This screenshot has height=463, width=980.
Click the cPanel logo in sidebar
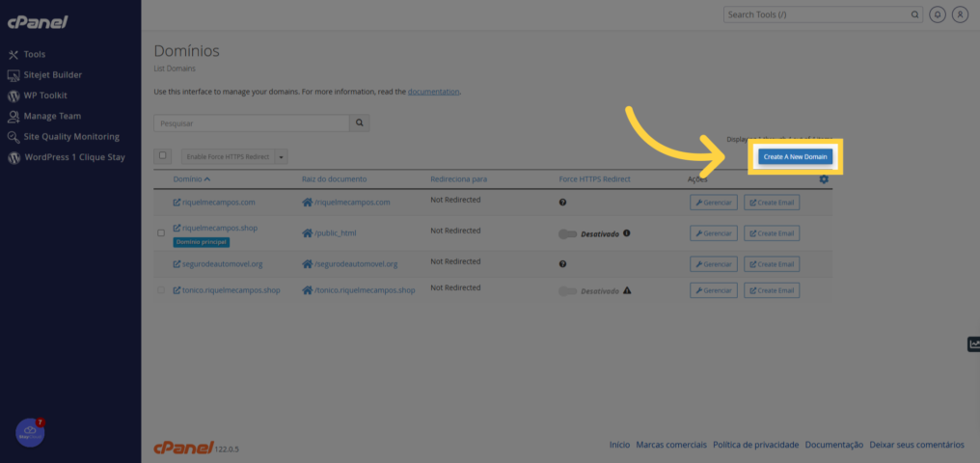(x=38, y=22)
